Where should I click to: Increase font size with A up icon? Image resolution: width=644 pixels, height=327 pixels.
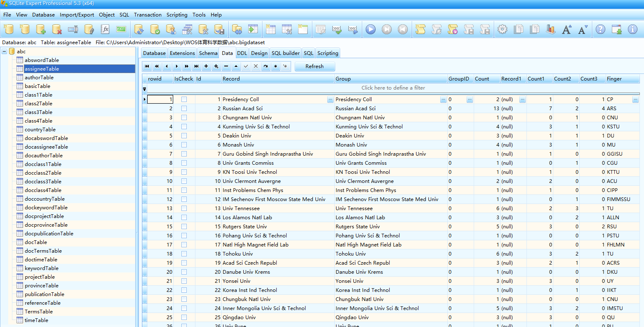tap(566, 29)
